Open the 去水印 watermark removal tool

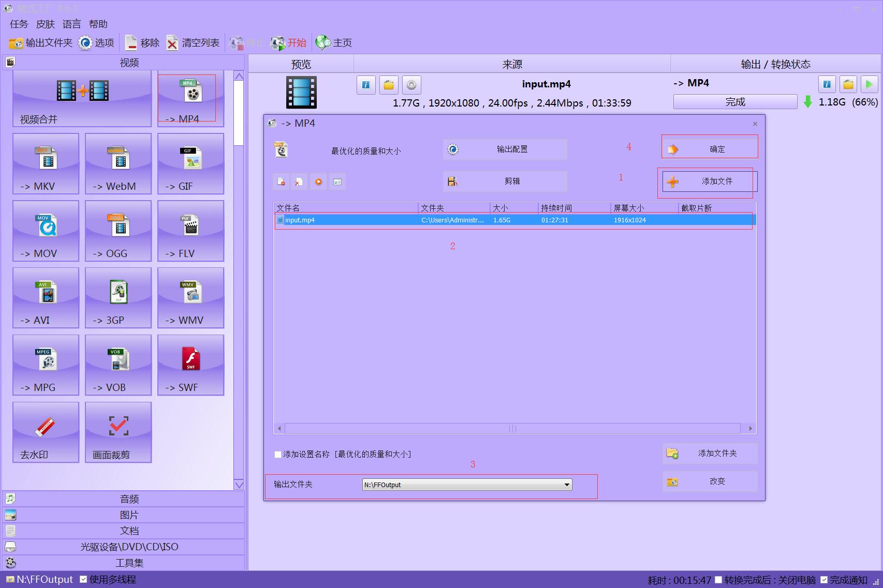(46, 432)
